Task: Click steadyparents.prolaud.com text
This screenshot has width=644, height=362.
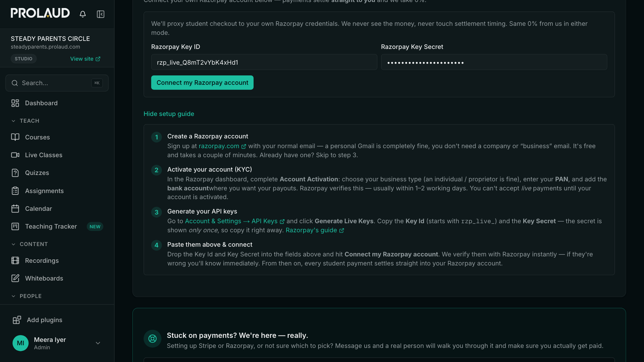Action: 45,47
